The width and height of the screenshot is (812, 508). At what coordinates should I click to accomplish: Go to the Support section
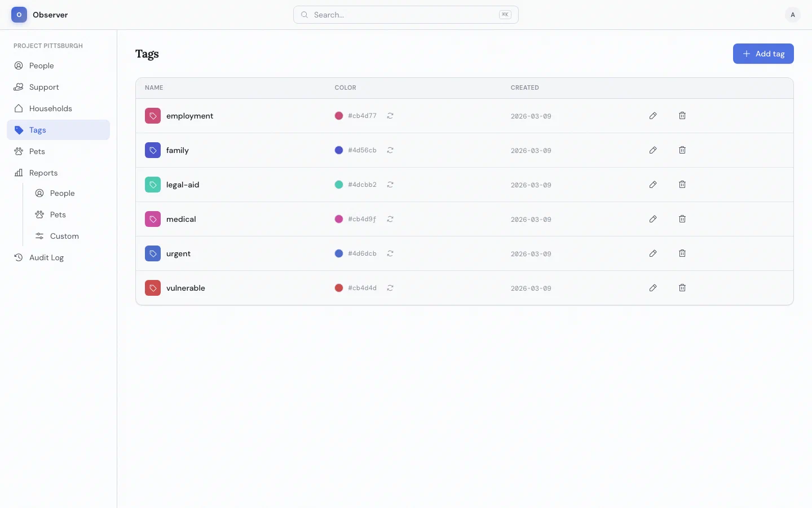click(x=58, y=87)
